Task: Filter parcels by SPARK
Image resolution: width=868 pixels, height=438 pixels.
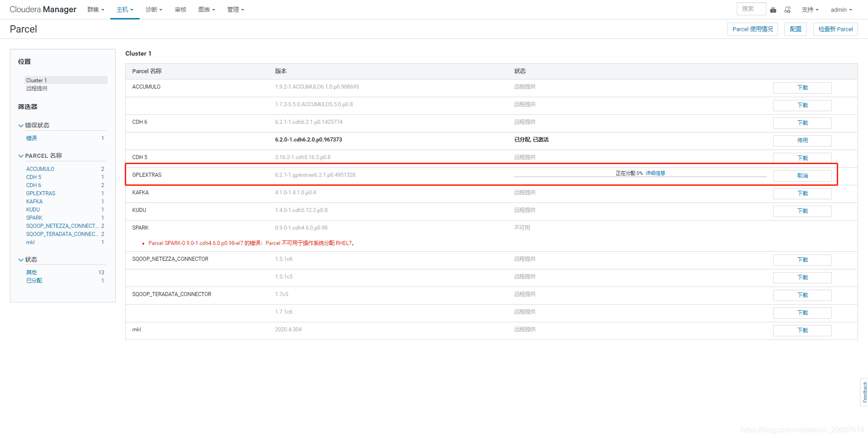Action: tap(34, 218)
